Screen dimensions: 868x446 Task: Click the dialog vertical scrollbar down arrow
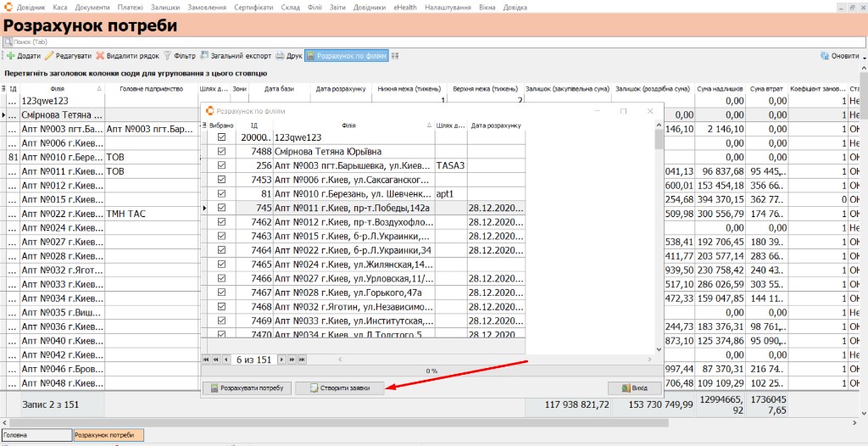[658, 349]
